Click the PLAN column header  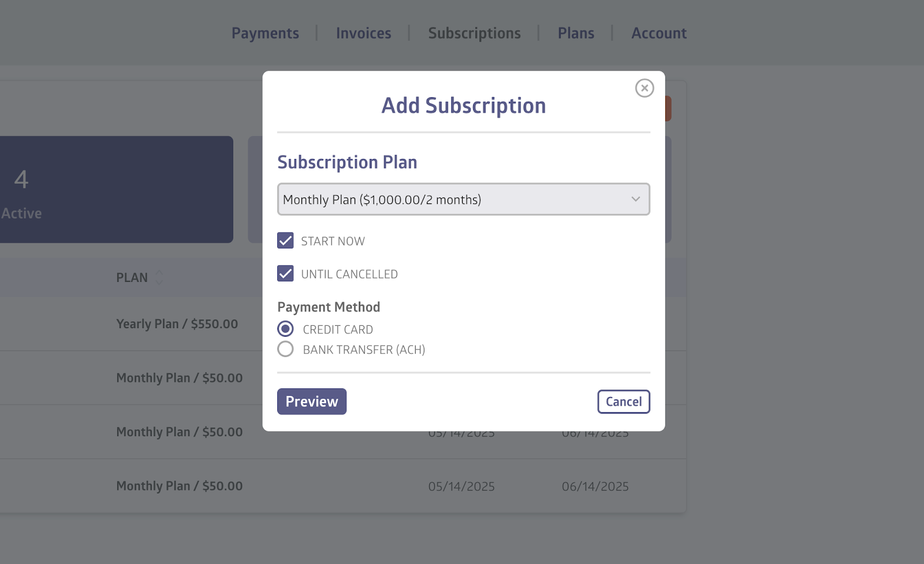[x=132, y=277]
